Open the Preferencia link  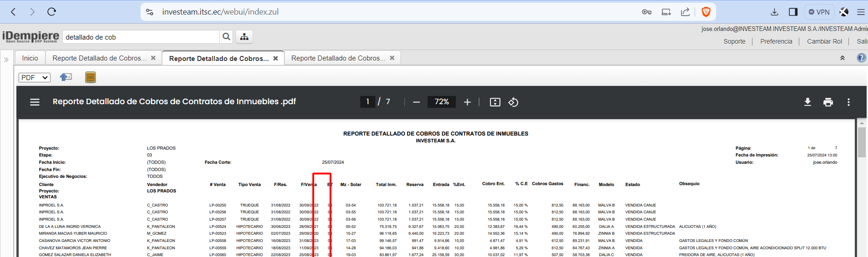click(776, 41)
